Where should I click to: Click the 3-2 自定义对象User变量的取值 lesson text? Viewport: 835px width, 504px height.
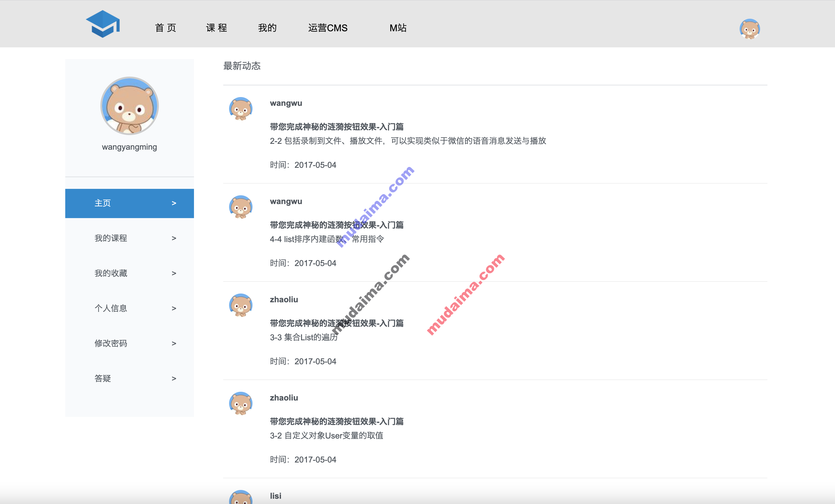327,436
